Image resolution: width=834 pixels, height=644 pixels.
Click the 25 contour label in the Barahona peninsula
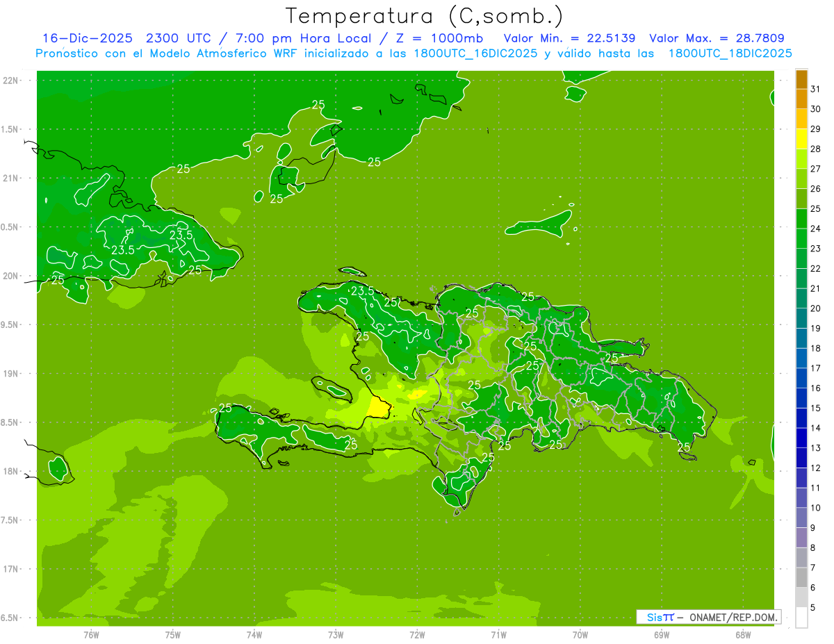tap(488, 457)
